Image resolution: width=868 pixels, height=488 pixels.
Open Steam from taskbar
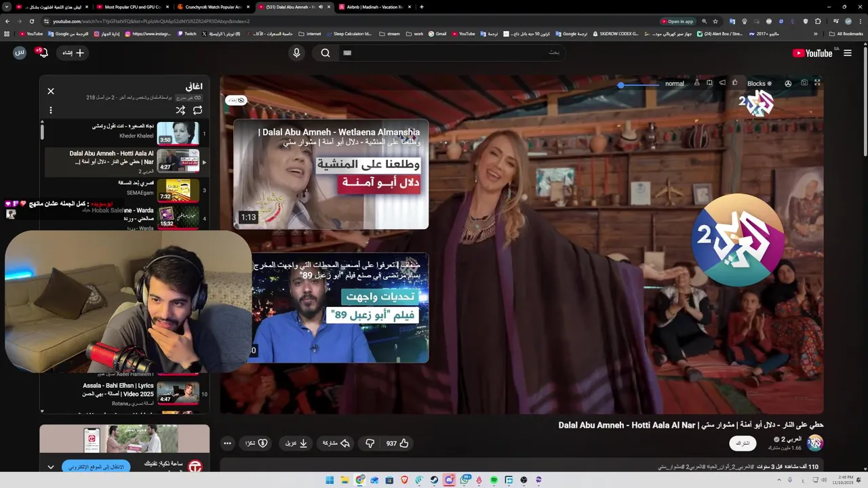pos(434,480)
